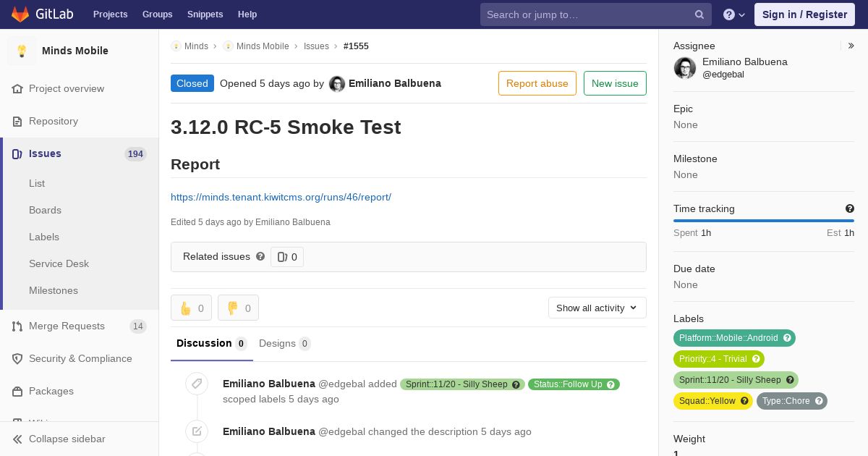Click the label tag icon in activity feed

tap(197, 384)
